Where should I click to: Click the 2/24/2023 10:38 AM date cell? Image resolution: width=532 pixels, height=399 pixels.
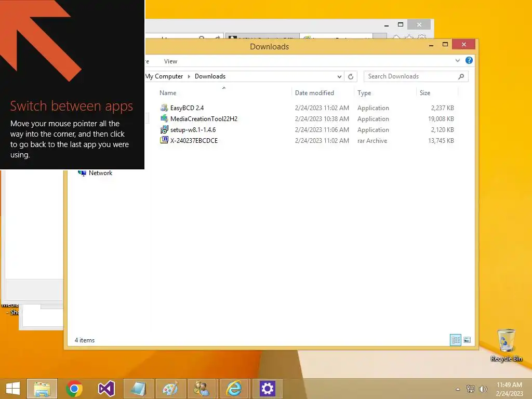coord(322,119)
